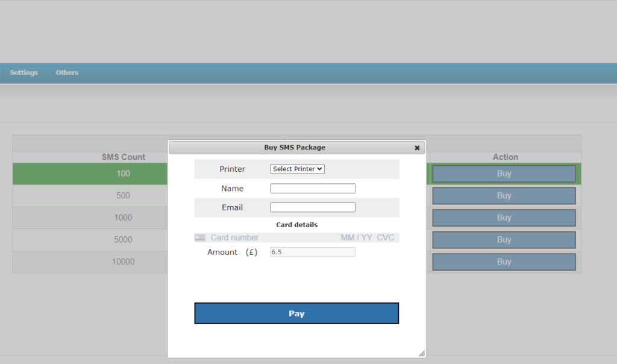This screenshot has height=364, width=617.
Task: Open the Others menu
Action: [67, 72]
